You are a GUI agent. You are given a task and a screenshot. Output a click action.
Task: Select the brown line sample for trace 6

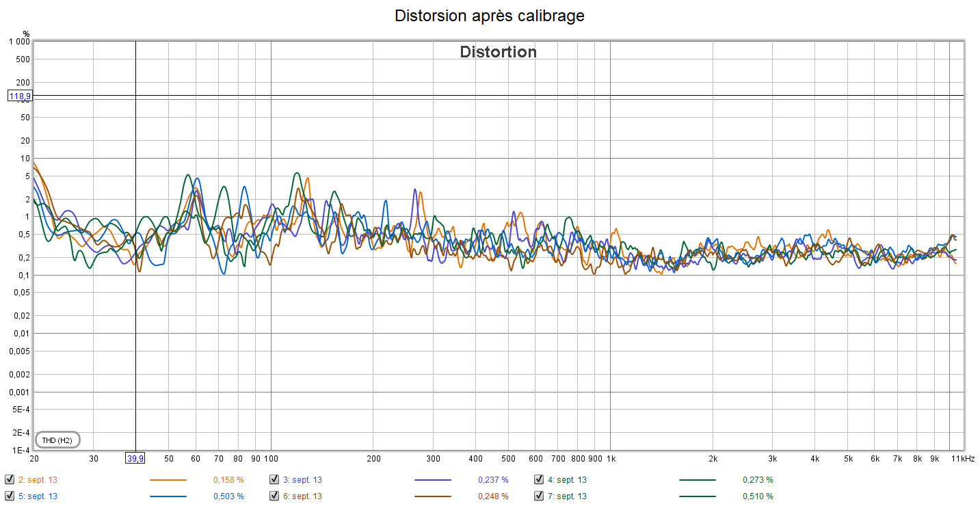tap(432, 496)
